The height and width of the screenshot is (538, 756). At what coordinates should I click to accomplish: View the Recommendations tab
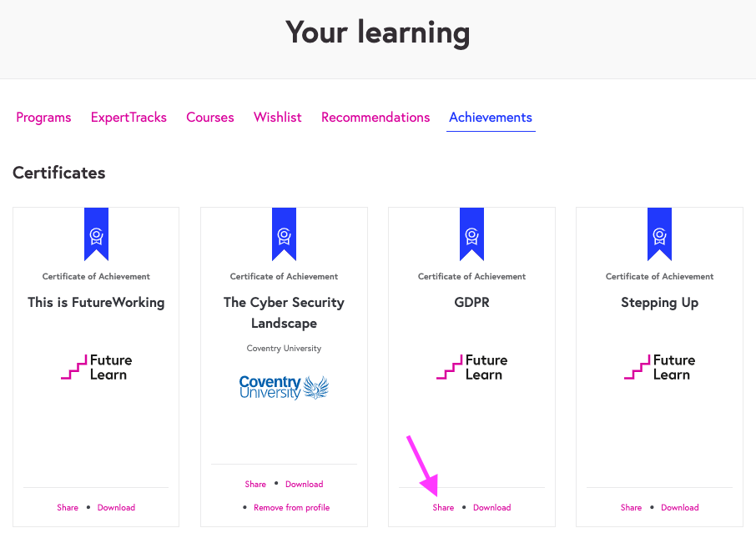(x=375, y=118)
